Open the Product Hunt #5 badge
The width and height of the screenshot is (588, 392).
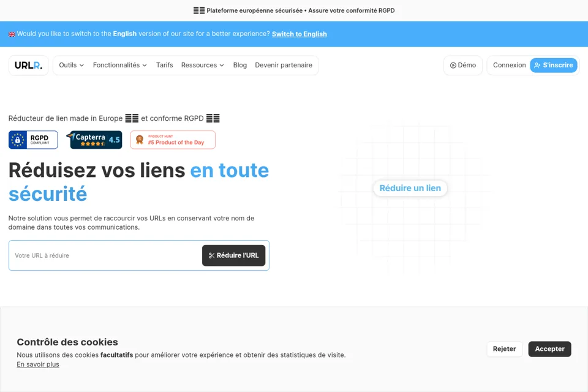[173, 140]
